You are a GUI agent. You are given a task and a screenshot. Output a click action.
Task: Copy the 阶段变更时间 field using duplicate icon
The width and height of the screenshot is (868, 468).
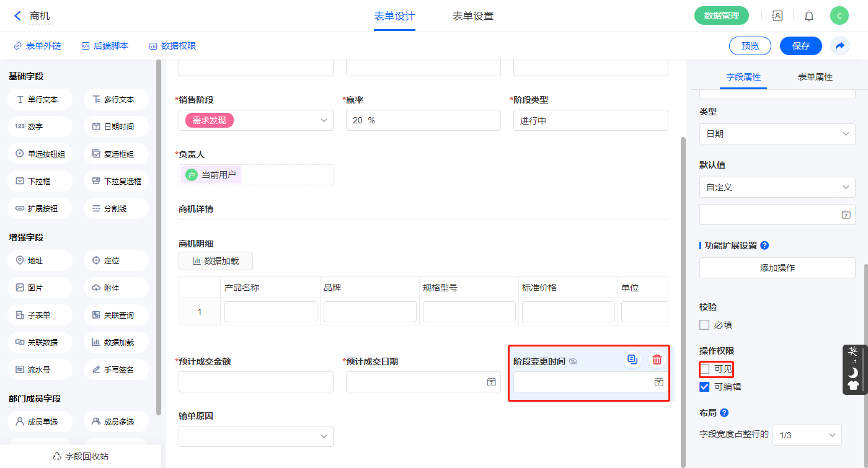click(x=632, y=360)
